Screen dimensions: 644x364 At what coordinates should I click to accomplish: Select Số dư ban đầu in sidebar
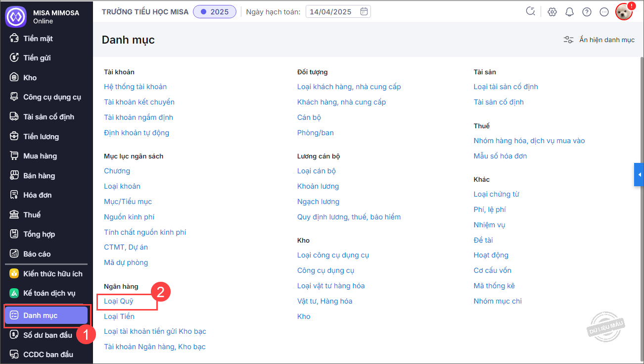(47, 335)
